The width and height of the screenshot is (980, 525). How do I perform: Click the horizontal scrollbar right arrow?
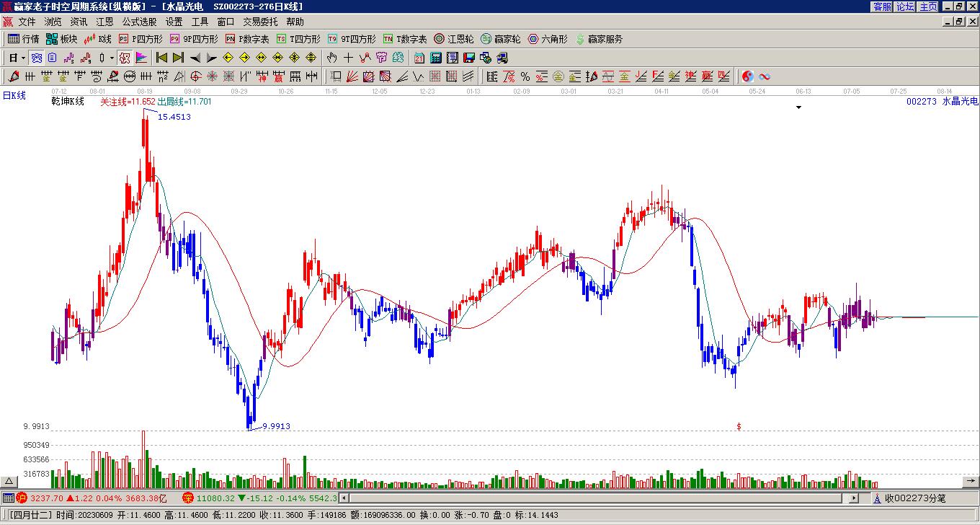coord(855,498)
